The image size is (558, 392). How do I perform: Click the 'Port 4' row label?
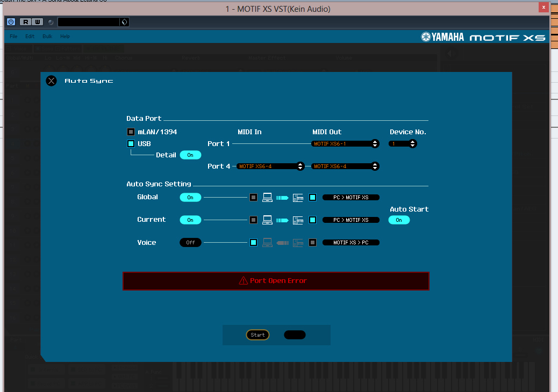[219, 166]
